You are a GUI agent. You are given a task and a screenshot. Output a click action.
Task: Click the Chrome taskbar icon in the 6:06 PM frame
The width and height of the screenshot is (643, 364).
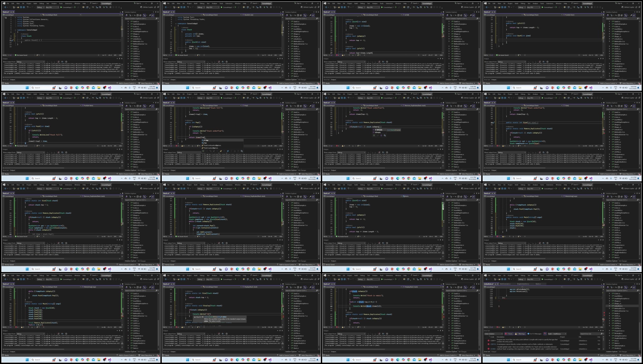pos(88,87)
